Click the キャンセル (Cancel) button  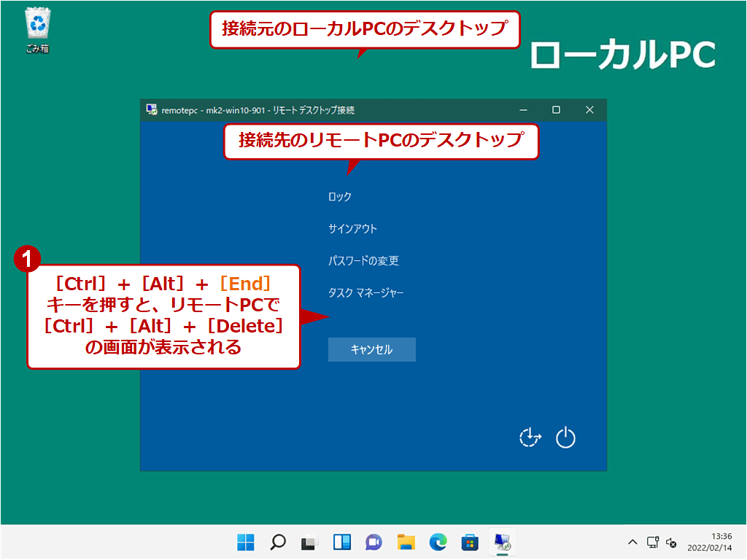point(371,349)
